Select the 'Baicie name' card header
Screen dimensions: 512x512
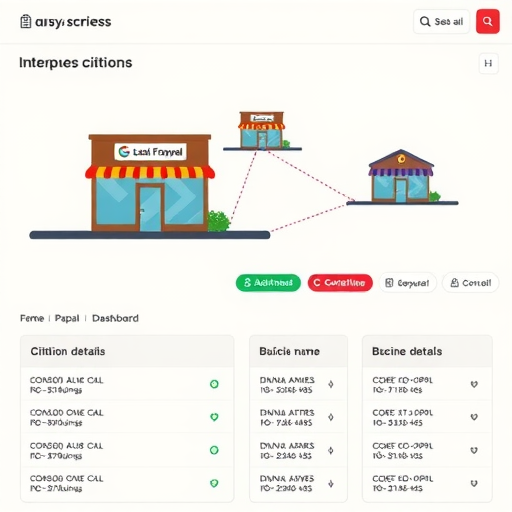298,351
